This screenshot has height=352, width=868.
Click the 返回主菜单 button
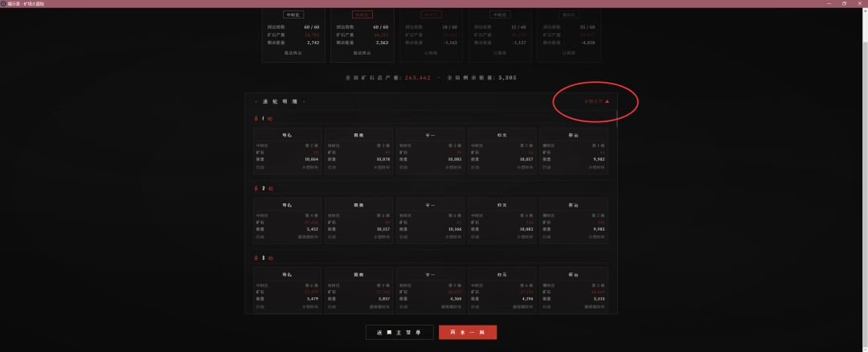(x=399, y=332)
